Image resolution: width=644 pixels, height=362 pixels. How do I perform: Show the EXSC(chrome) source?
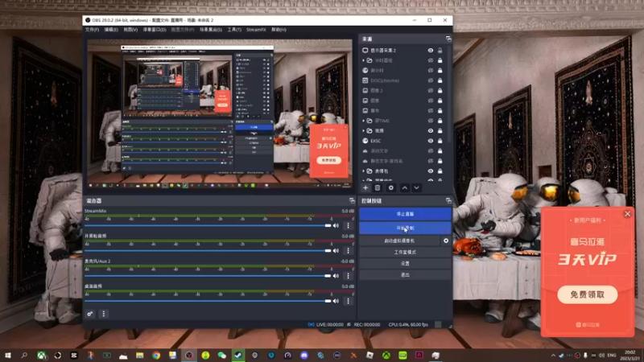pos(431,80)
